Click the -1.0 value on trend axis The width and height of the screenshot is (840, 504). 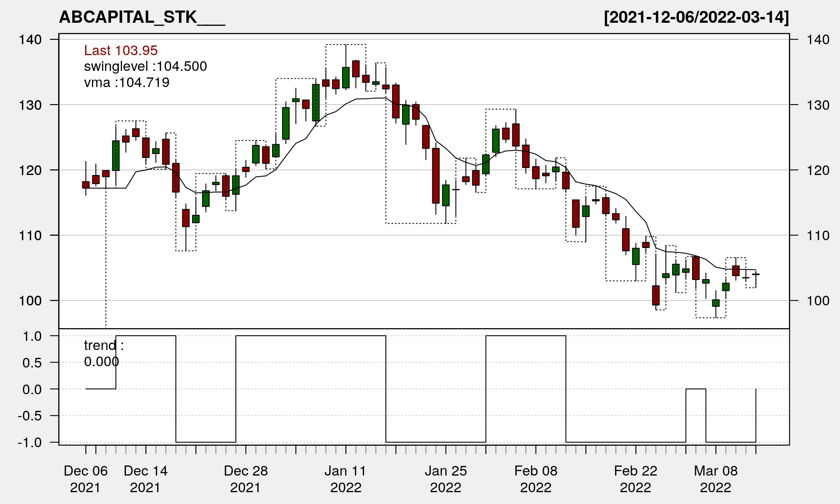pos(30,442)
